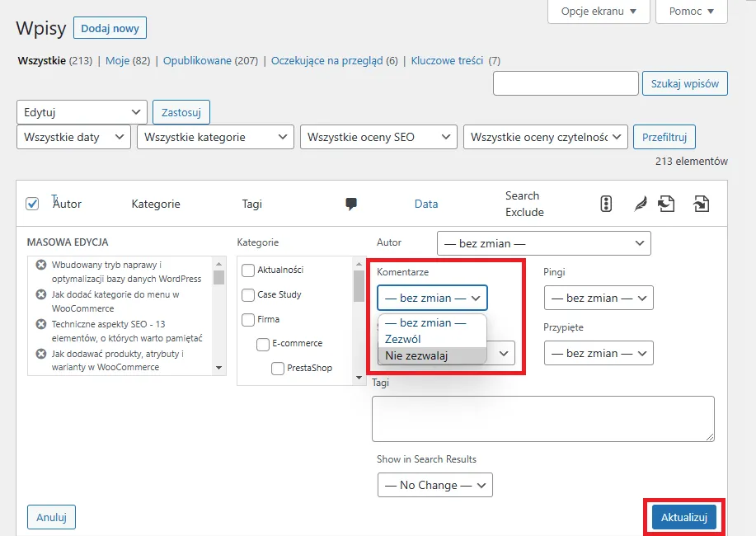This screenshot has height=536, width=756.
Task: Check the Case Study category checkbox
Action: [x=247, y=294]
